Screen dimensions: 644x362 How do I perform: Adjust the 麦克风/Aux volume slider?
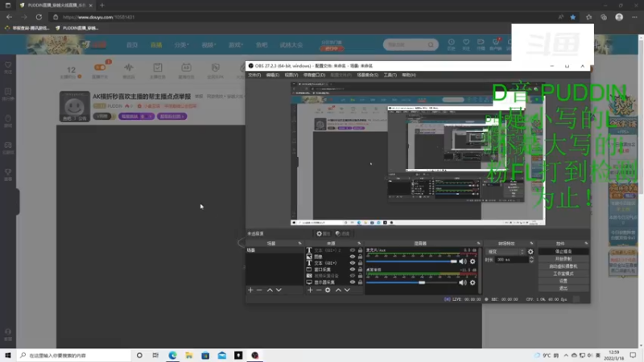pos(411,261)
